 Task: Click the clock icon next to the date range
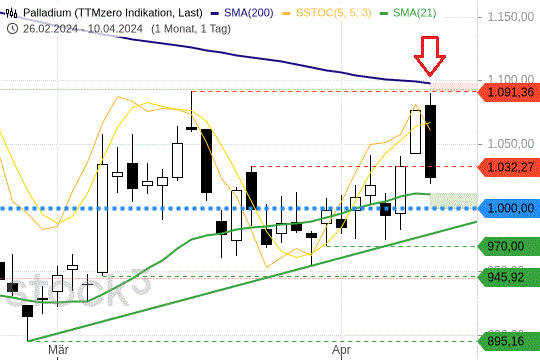coord(12,29)
